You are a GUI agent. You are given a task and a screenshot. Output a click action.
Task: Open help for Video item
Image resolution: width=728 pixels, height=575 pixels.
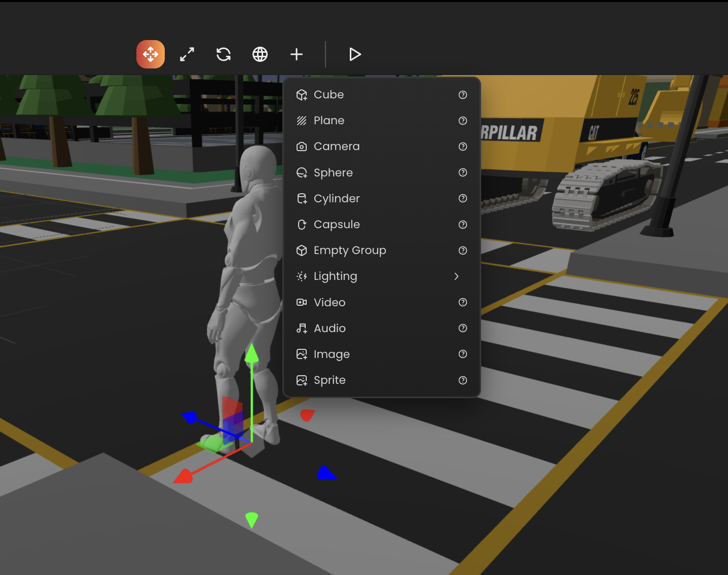(x=463, y=302)
